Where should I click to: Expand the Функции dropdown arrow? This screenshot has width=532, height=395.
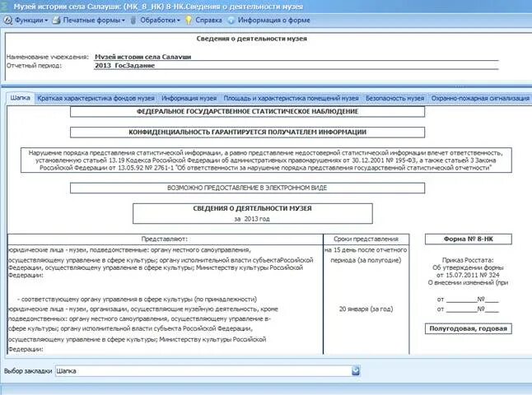click(x=46, y=21)
